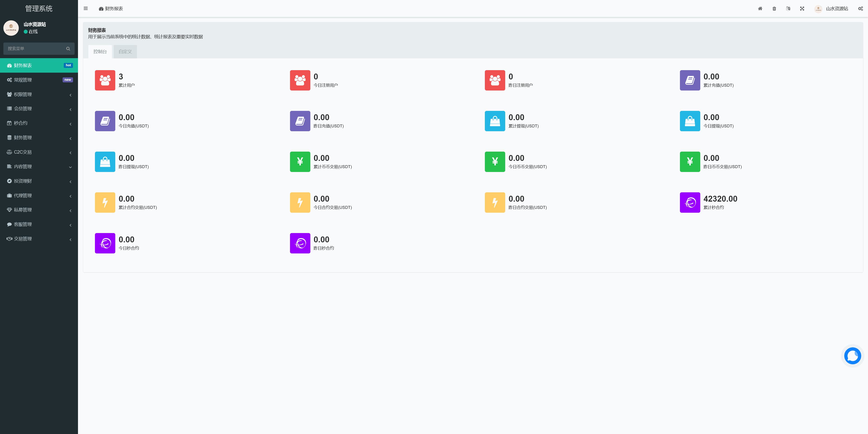Screen dimensions: 868x434
Task: Select the 控制台 tab
Action: click(100, 52)
